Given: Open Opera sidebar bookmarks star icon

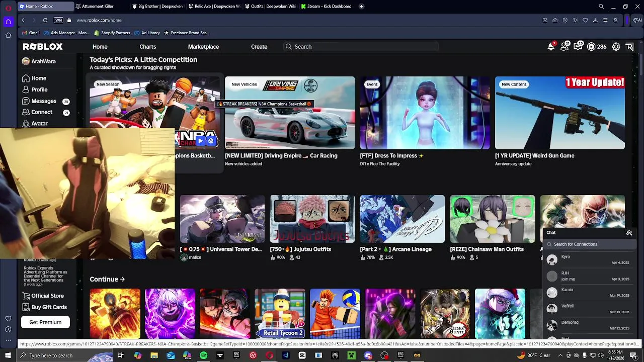Looking at the screenshot, I should click(8, 35).
